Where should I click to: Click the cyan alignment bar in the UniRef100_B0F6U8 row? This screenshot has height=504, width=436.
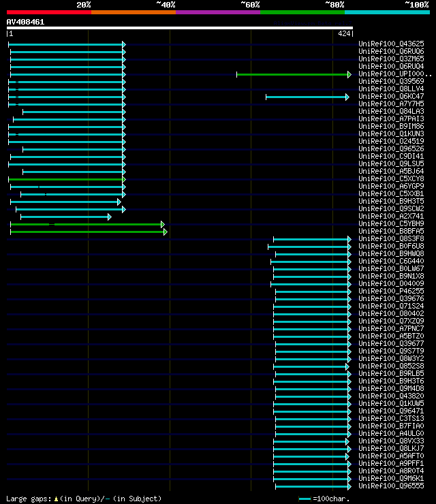[x=310, y=247]
